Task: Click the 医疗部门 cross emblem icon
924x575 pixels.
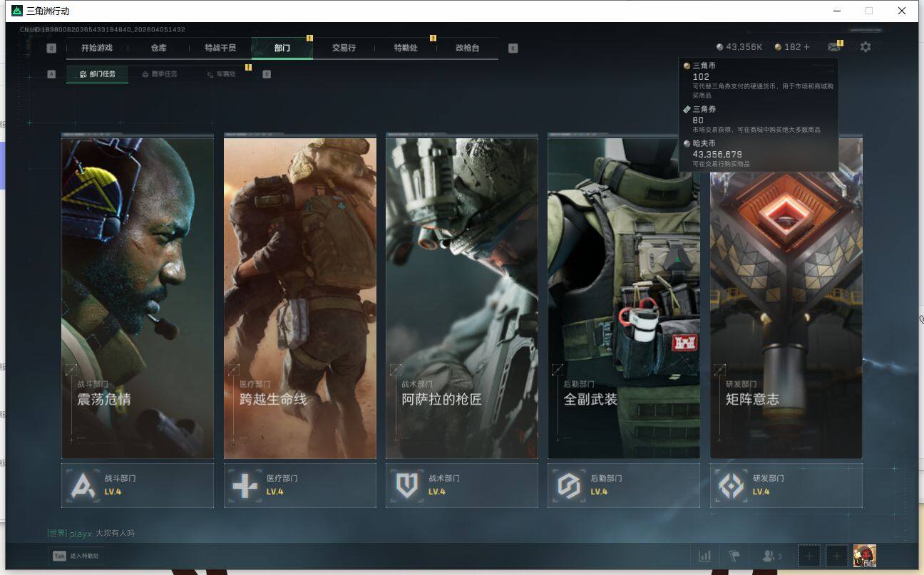Action: tap(245, 486)
